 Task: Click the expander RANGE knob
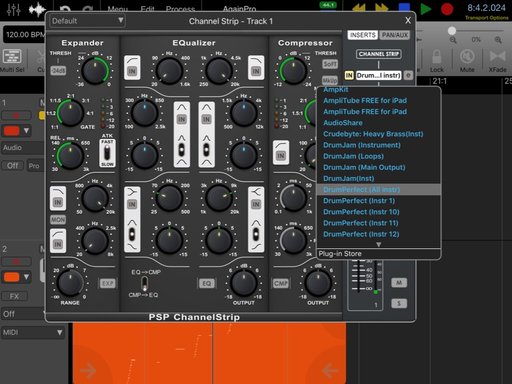pyautogui.click(x=70, y=283)
